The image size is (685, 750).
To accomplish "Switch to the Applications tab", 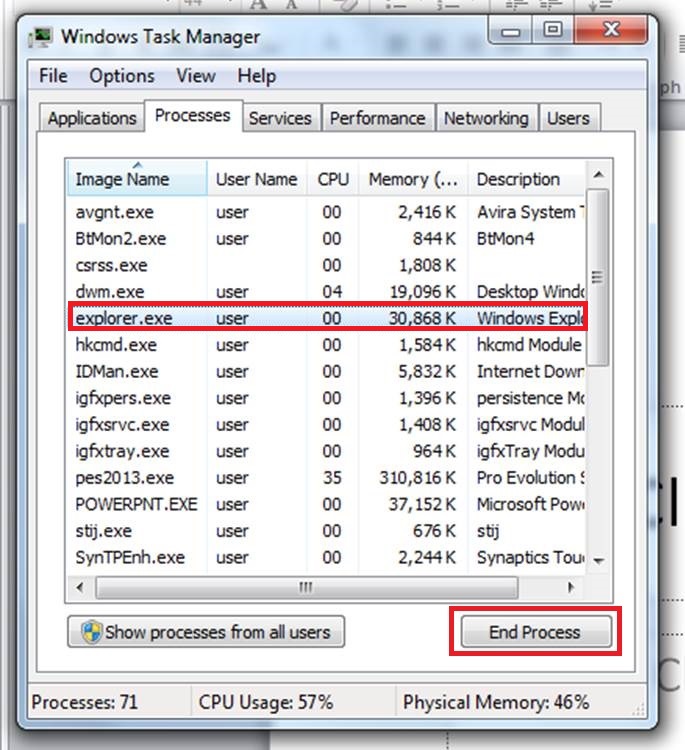I will pos(92,118).
